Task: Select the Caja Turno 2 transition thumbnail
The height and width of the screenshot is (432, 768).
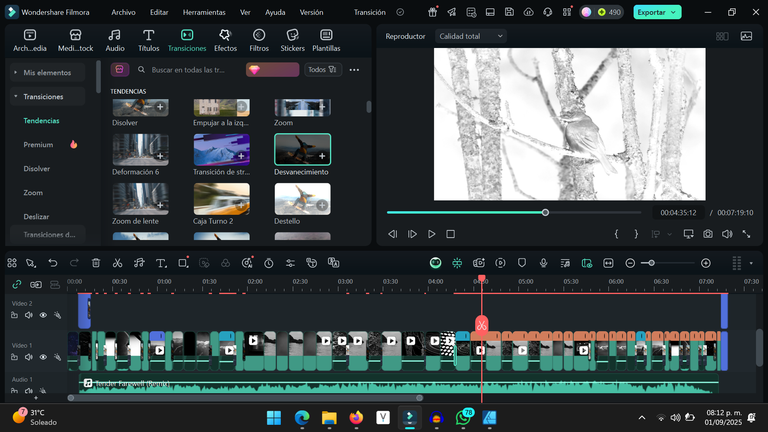Action: (221, 199)
